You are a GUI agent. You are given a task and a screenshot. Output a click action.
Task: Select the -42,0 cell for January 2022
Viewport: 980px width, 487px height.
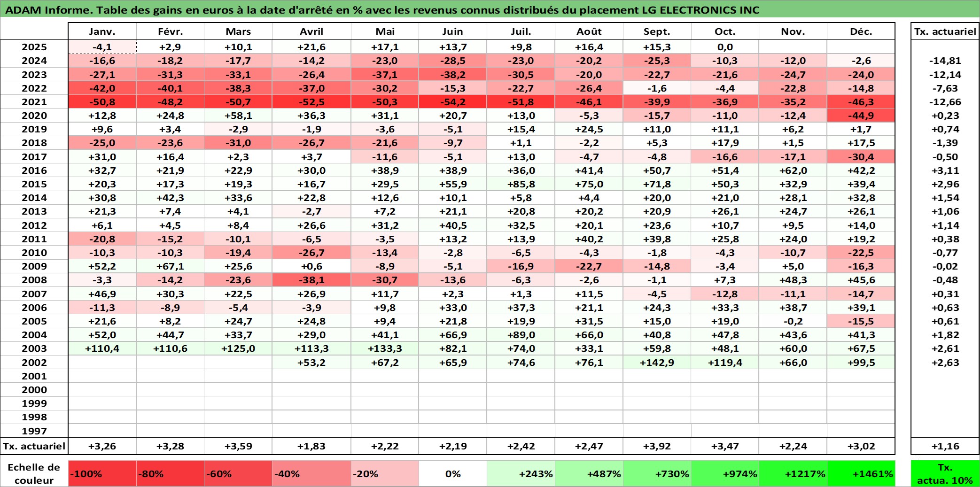[x=102, y=88]
